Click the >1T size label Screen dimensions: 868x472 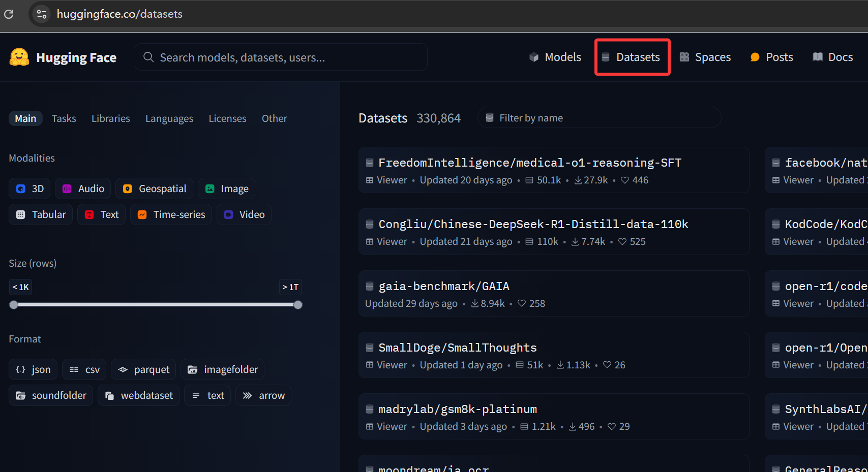click(x=290, y=287)
